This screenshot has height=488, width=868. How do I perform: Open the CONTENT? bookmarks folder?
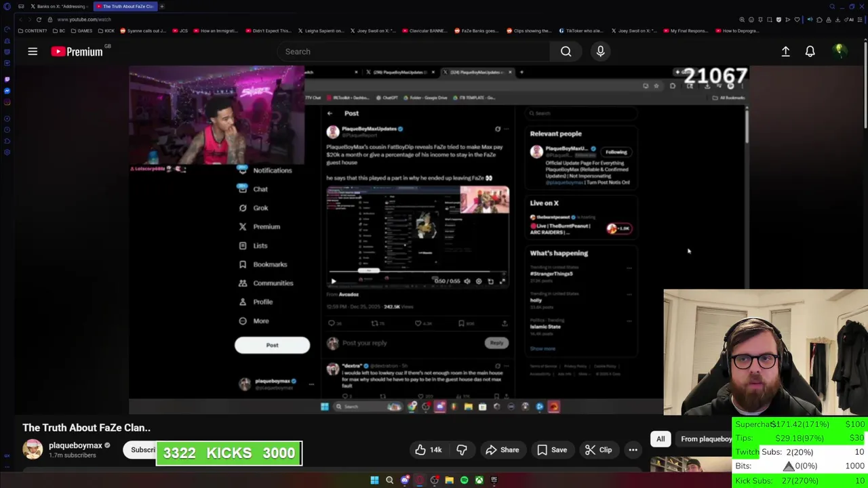pos(33,30)
